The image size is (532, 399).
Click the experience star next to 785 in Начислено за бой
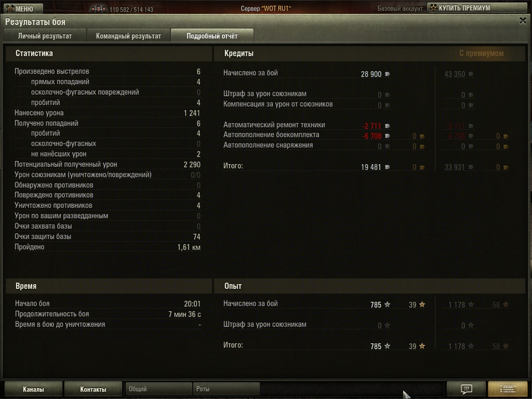[387, 304]
